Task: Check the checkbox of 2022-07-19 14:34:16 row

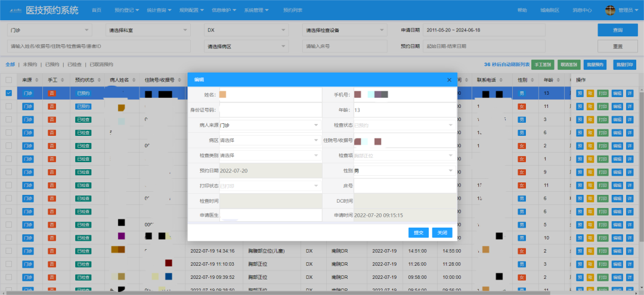Action: tap(8, 251)
